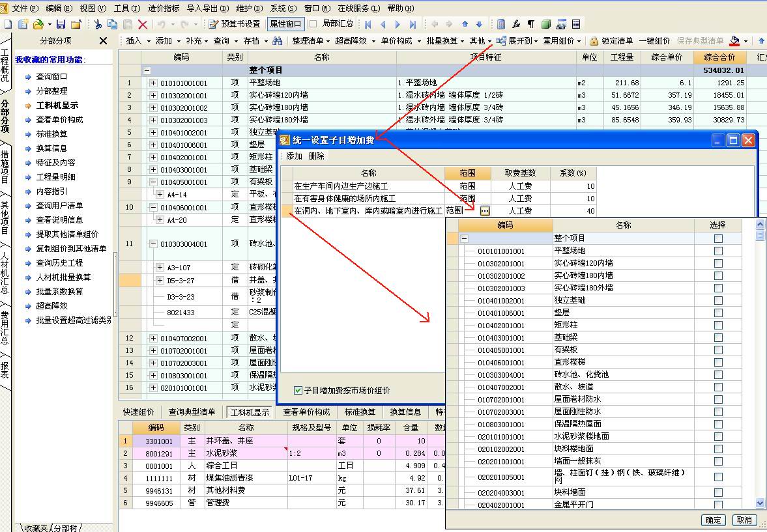Click the lock icon beside 锁定清单
Screen dimensions: 767x532
(594, 41)
